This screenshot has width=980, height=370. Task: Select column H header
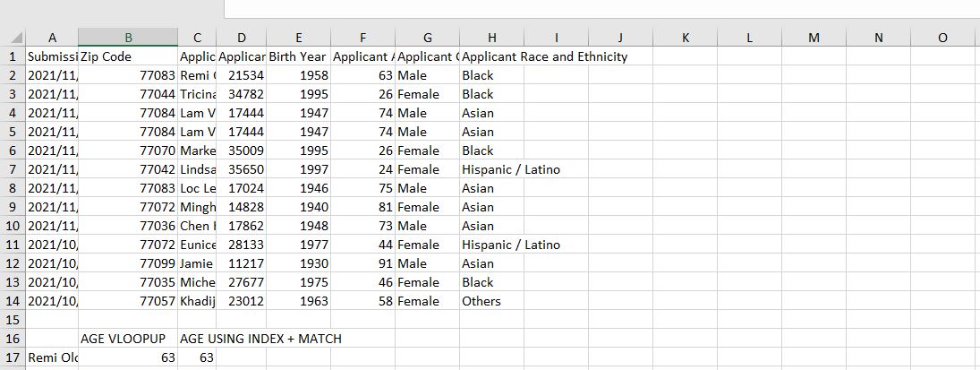pyautogui.click(x=492, y=38)
